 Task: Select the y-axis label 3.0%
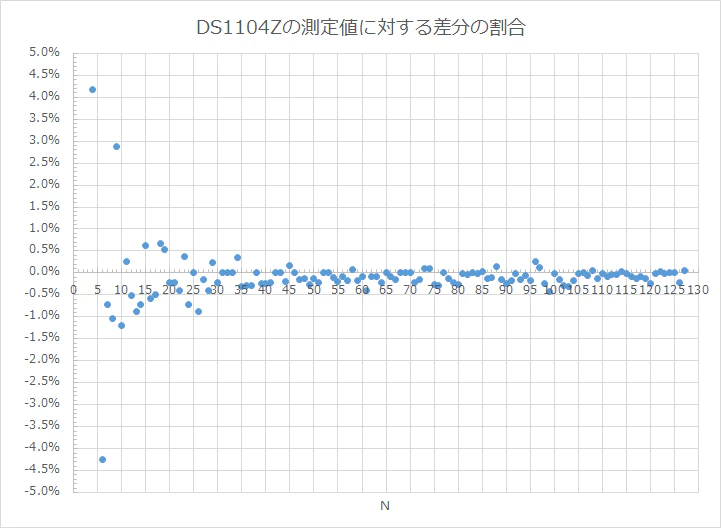coord(45,140)
